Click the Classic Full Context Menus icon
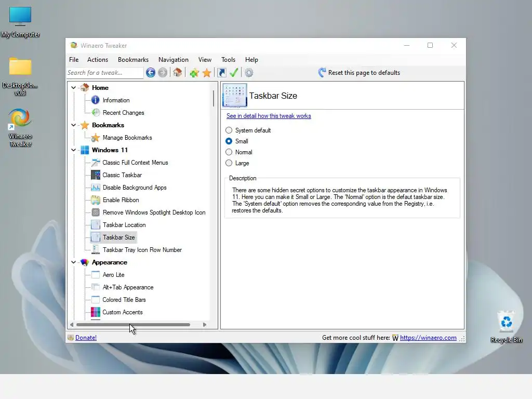Image resolution: width=532 pixels, height=399 pixels. coord(96,163)
